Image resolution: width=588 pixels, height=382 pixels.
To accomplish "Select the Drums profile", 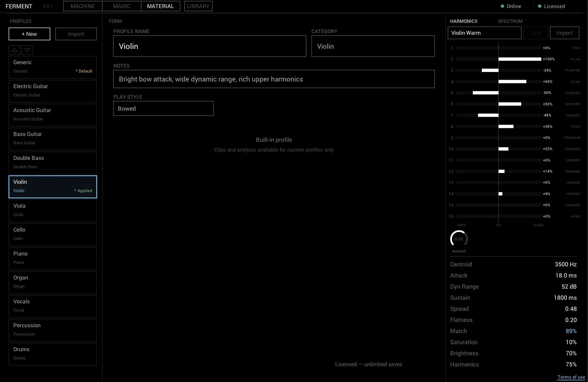I will click(53, 353).
